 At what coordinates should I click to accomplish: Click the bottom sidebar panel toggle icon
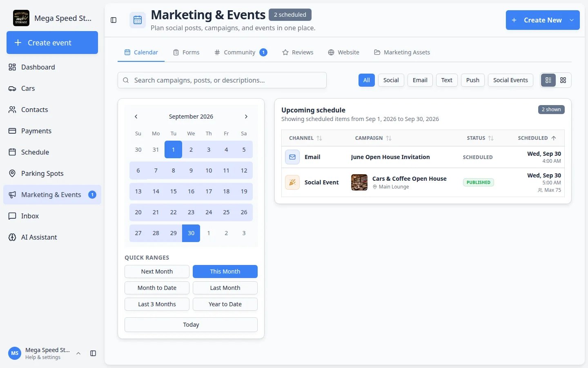tap(93, 353)
